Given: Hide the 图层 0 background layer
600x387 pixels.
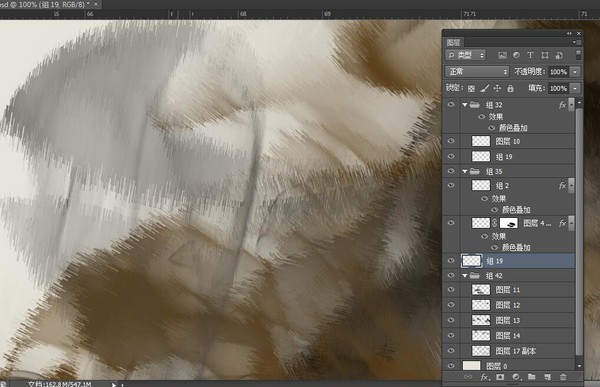Looking at the screenshot, I should (451, 366).
